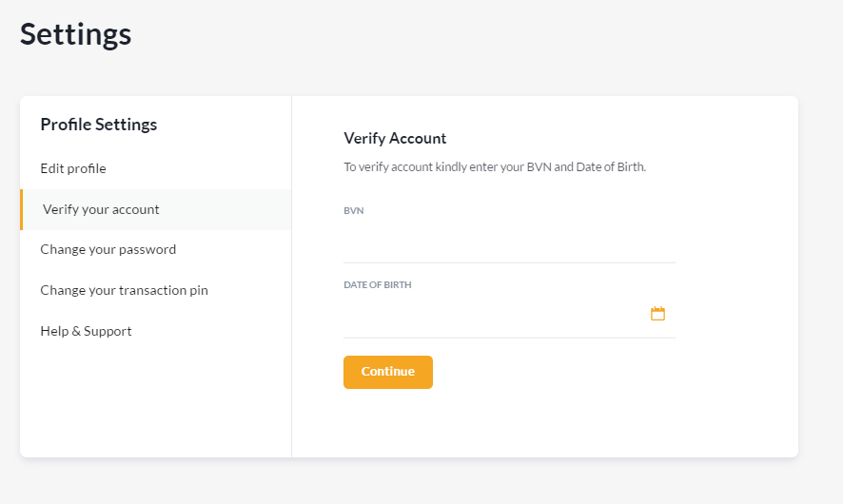Screen dimensions: 843x504
Task: Click the orange Continue button
Action: coord(388,372)
